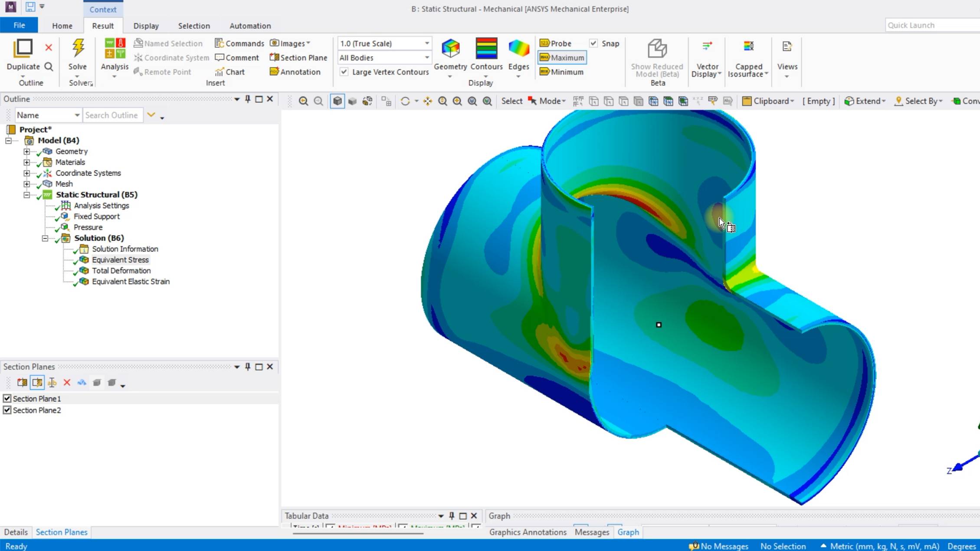
Task: Open the Images dropdown in ribbon
Action: 290,43
